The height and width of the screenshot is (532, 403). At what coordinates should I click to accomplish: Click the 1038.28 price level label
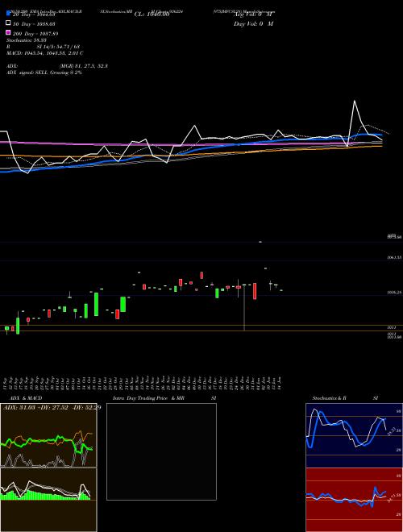click(x=394, y=292)
